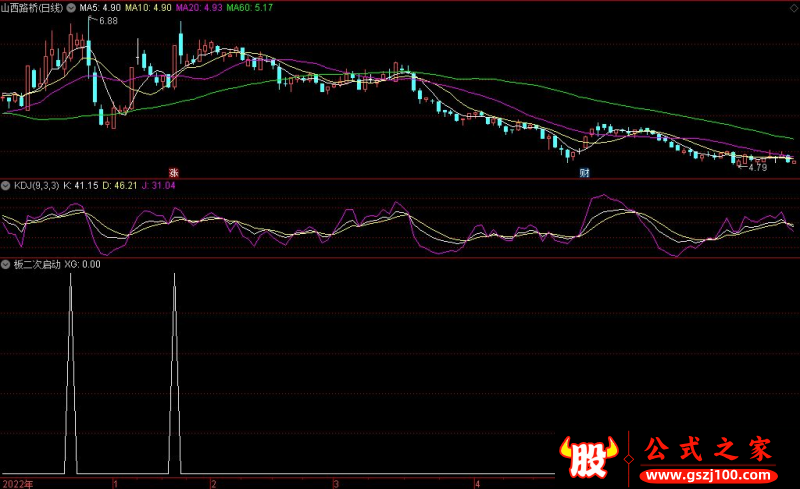
Task: Select the MA20 moving average label
Action: tap(199, 7)
